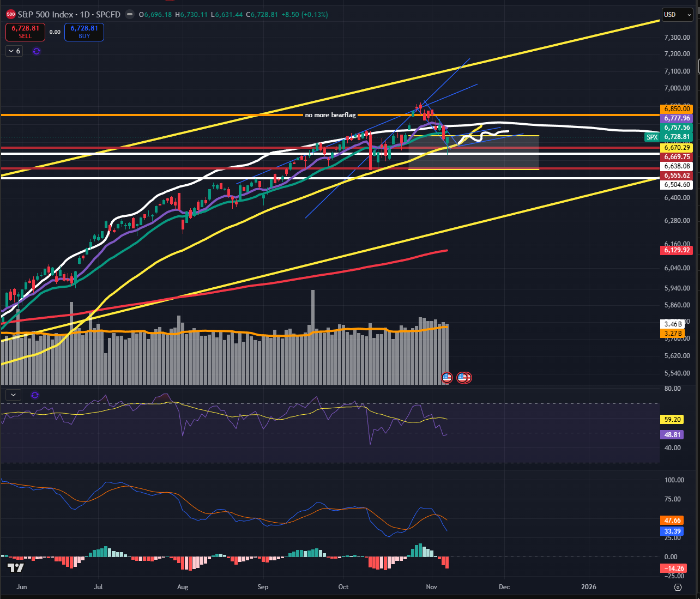Select the US flag event icon above the timeline

(447, 377)
